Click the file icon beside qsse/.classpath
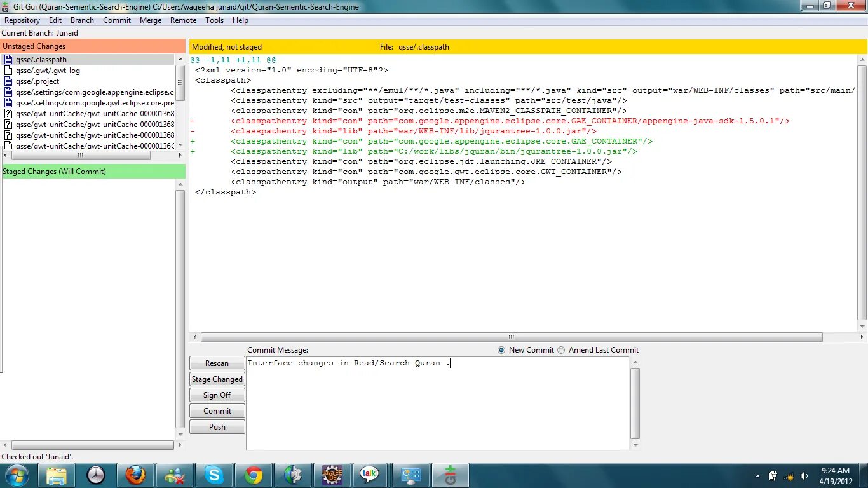Image resolution: width=868 pixels, height=488 pixels. tap(8, 60)
